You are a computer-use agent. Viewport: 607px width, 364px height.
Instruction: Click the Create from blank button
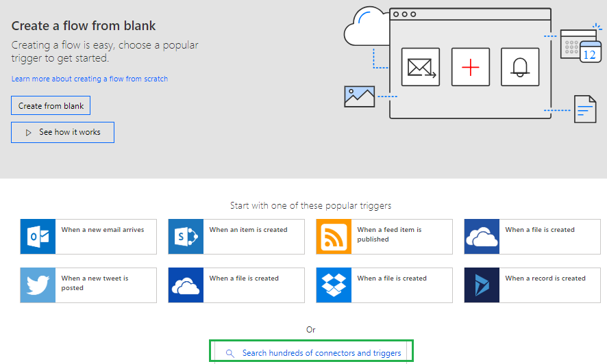51,105
